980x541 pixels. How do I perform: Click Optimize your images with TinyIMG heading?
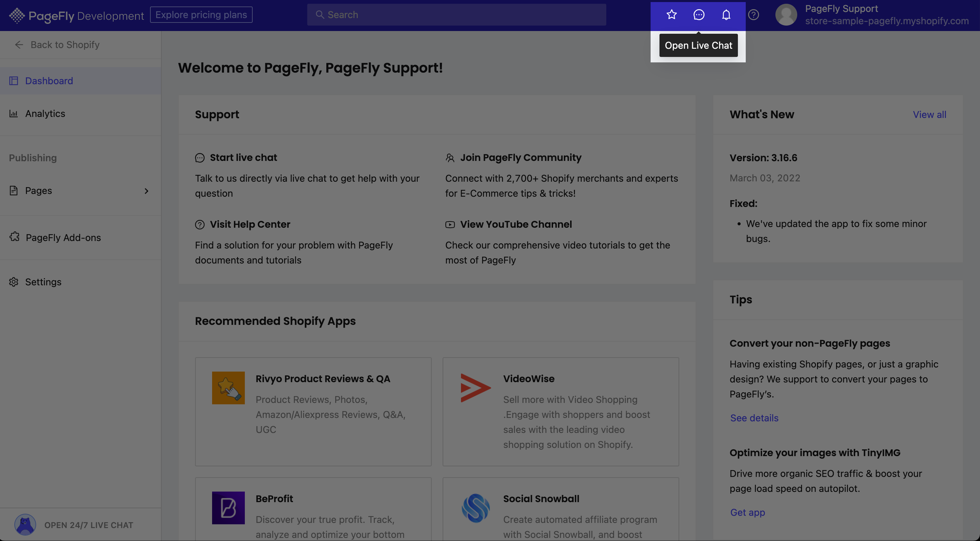815,452
